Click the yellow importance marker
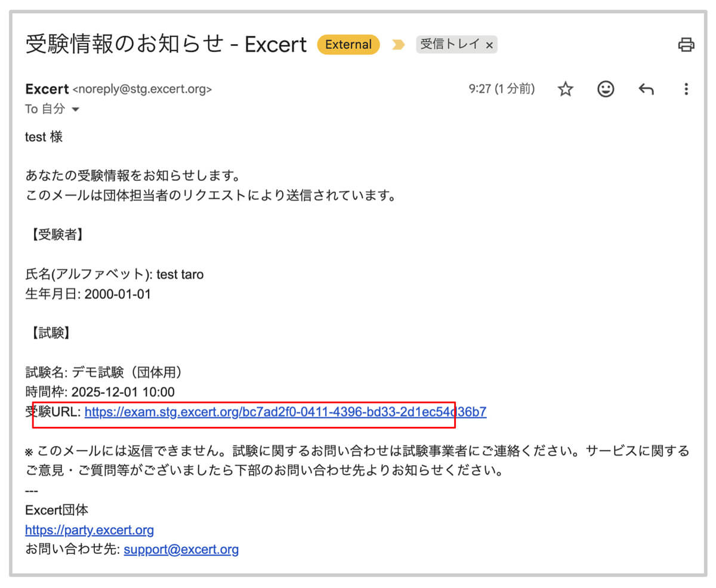716x588 pixels. (x=398, y=45)
